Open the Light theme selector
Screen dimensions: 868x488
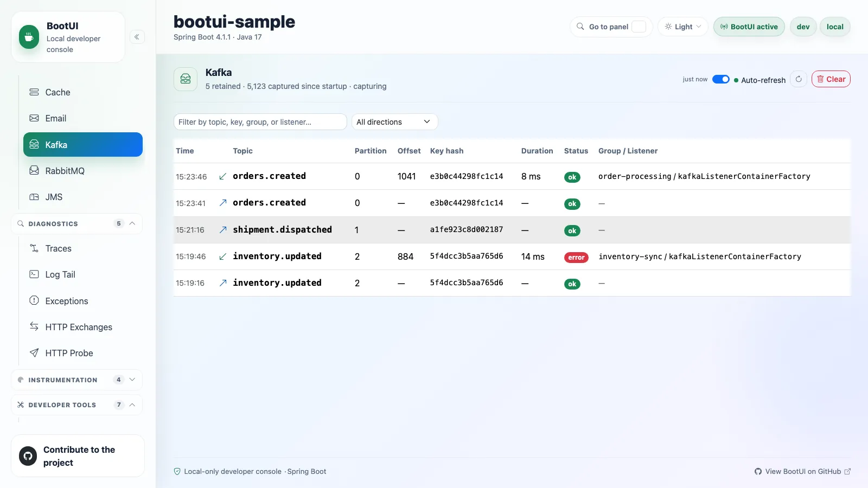pos(682,27)
